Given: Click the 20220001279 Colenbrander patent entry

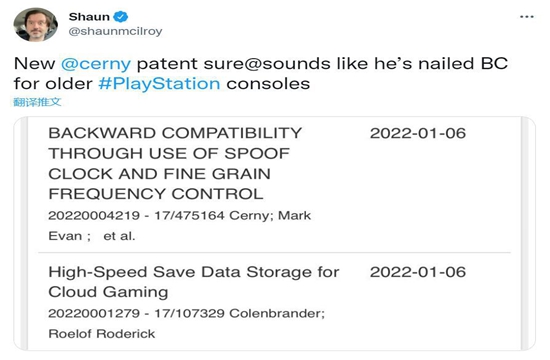Looking at the screenshot, I should (x=187, y=313).
